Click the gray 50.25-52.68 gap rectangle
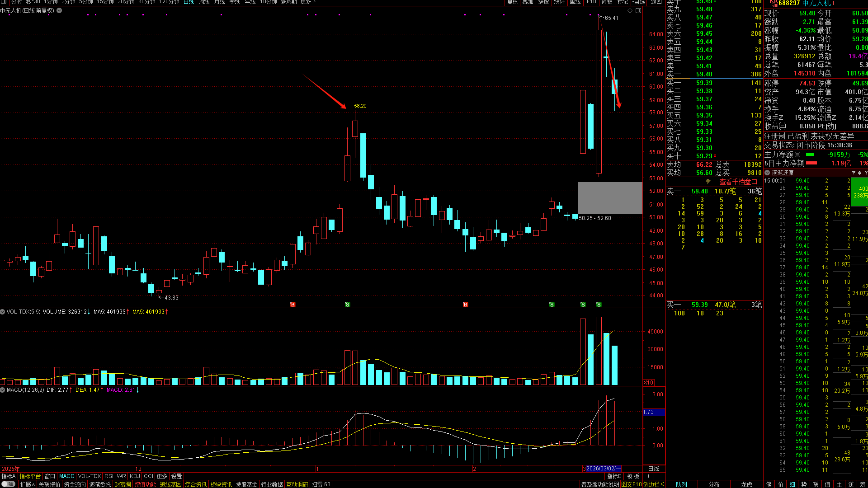This screenshot has width=868, height=488. 609,198
